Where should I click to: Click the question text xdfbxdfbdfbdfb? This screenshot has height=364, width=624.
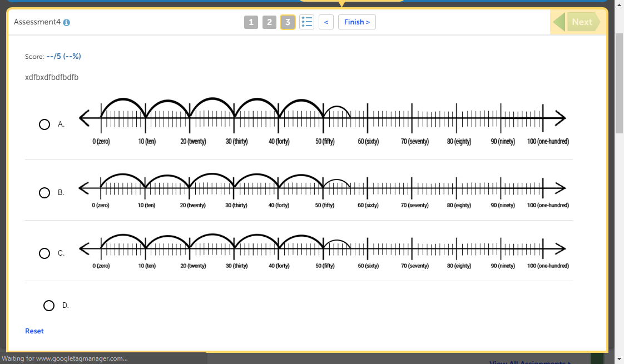click(x=52, y=77)
